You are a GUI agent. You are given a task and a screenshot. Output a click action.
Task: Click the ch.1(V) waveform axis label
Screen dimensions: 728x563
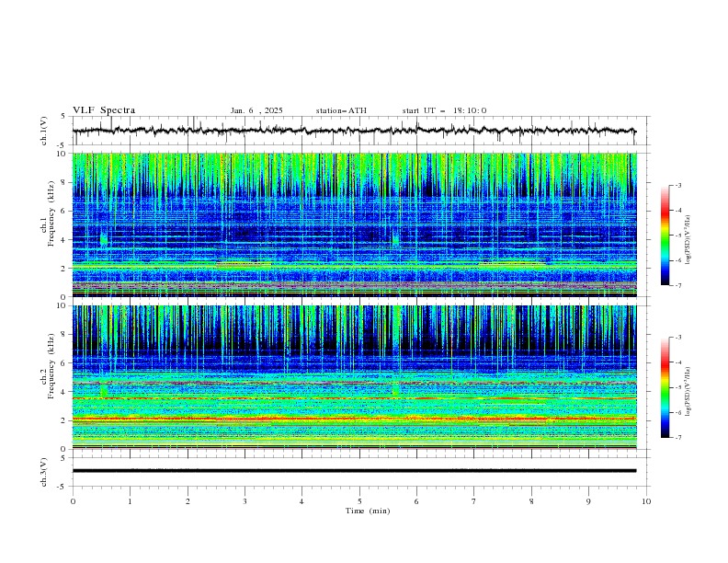point(44,131)
